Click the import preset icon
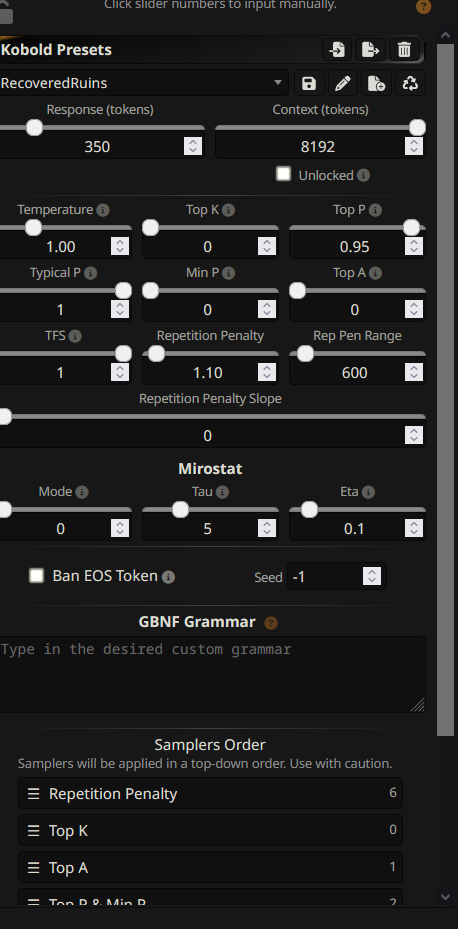 coord(337,50)
